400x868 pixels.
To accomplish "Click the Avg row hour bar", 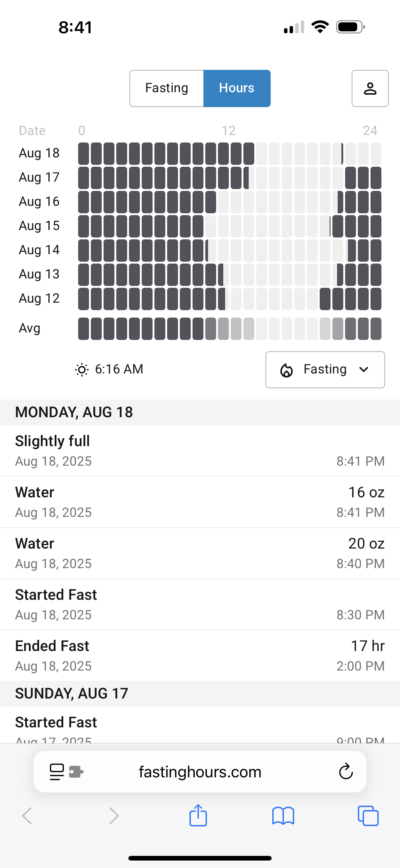I will [x=229, y=328].
